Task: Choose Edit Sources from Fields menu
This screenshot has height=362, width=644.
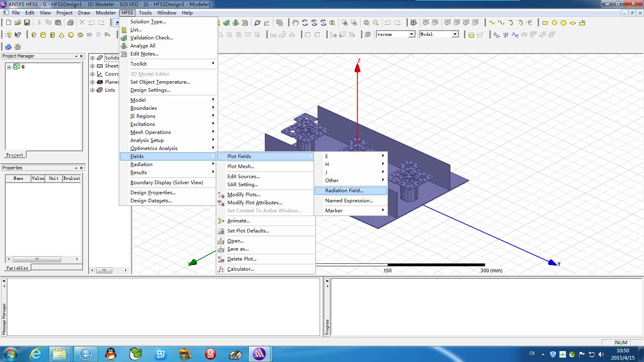Action: 266,176
